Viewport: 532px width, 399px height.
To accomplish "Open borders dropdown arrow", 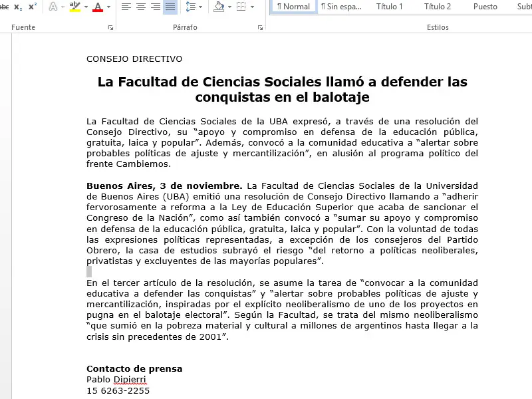I will coord(252,7).
